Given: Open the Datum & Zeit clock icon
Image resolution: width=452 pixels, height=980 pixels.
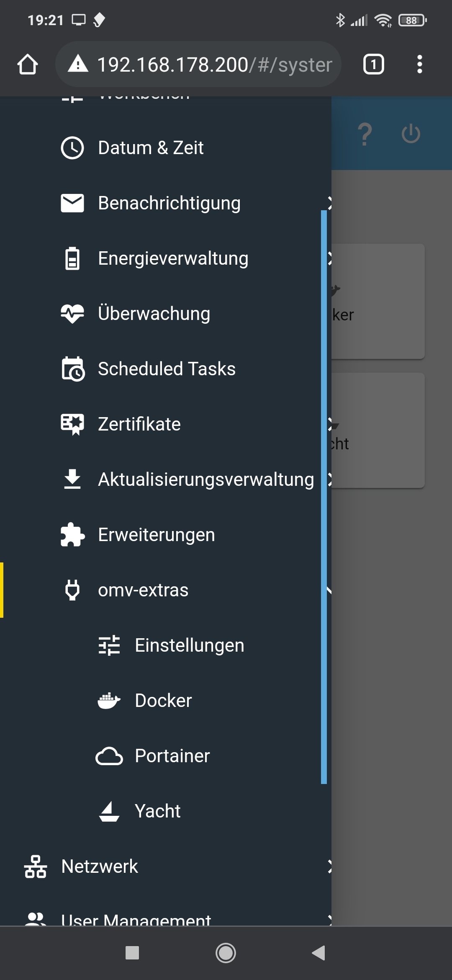Looking at the screenshot, I should click(x=72, y=148).
